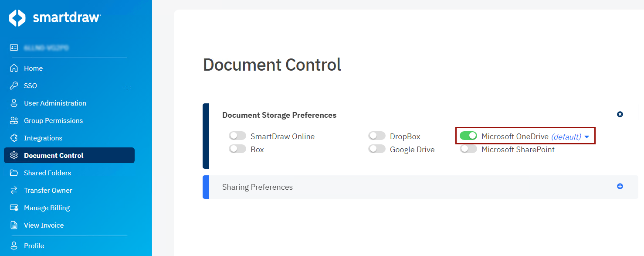Image resolution: width=644 pixels, height=256 pixels.
Task: Click the User Administration person icon
Action: (14, 103)
